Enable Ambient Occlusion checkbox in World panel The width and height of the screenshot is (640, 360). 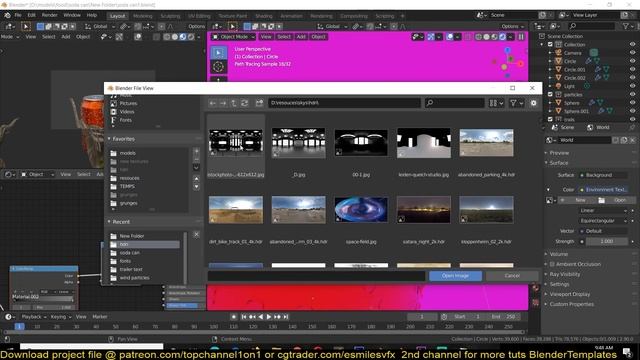pos(552,264)
